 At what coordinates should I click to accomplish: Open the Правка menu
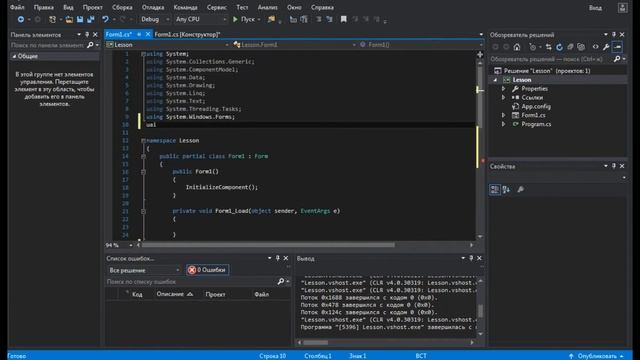click(x=44, y=7)
